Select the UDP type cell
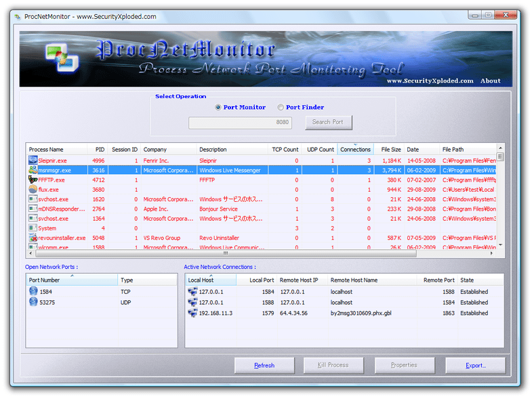The width and height of the screenshot is (532, 399). 125,302
